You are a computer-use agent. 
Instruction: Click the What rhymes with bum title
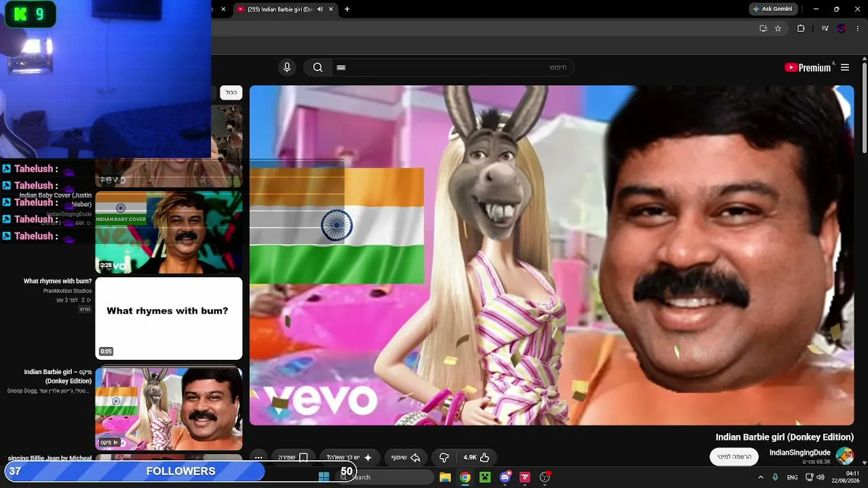pyautogui.click(x=58, y=281)
